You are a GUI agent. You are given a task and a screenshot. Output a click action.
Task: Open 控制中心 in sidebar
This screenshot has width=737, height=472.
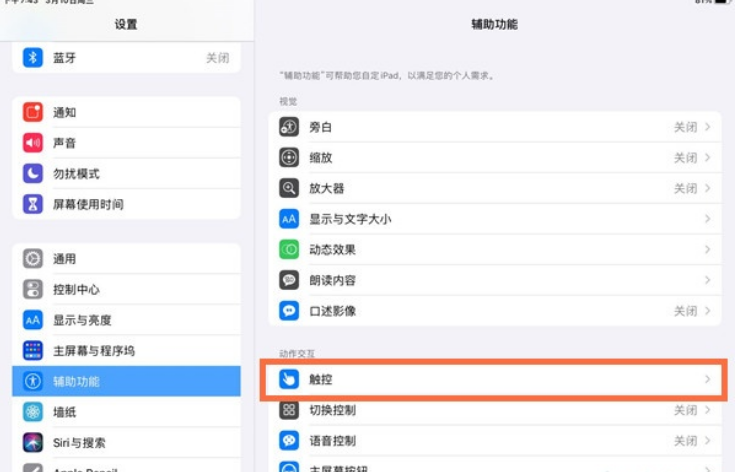[76, 290]
